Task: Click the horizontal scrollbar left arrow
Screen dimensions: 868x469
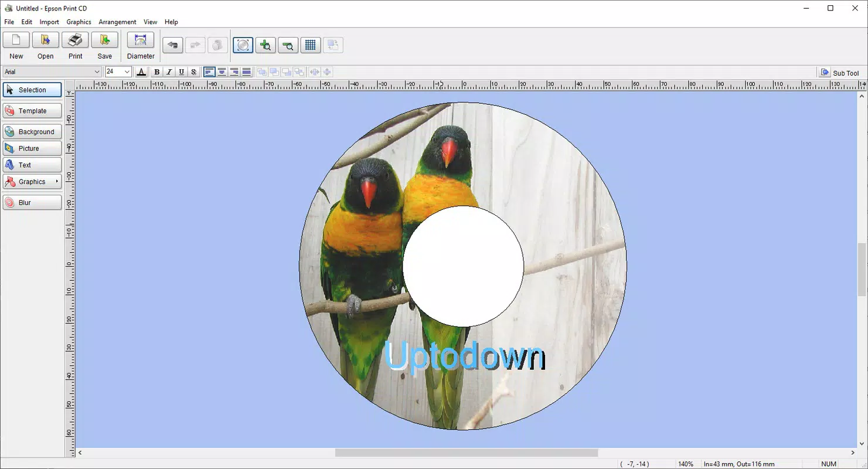Action: (80, 453)
